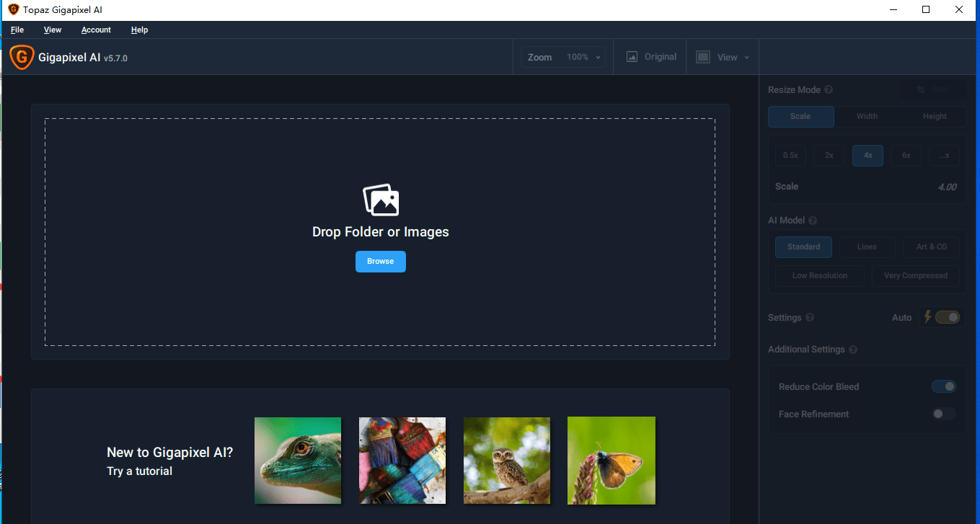Select the 6x scale option
The width and height of the screenshot is (980, 524).
pyautogui.click(x=906, y=156)
